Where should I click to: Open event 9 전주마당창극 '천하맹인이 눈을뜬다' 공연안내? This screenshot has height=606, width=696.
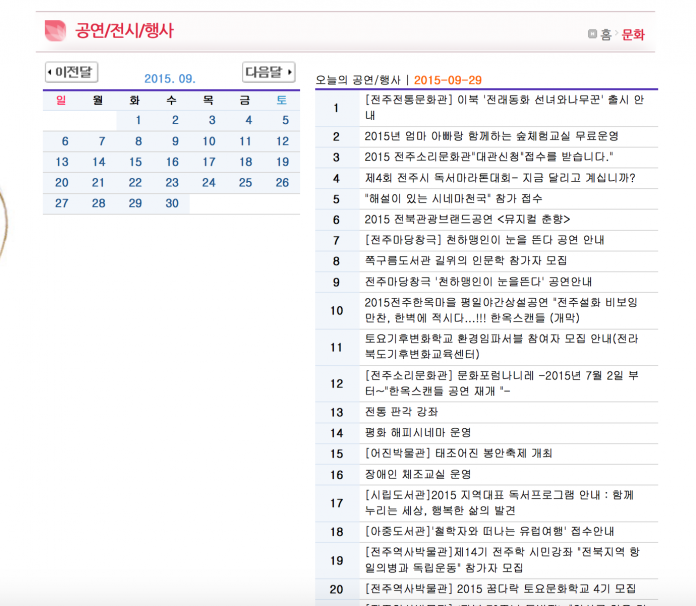tap(478, 282)
